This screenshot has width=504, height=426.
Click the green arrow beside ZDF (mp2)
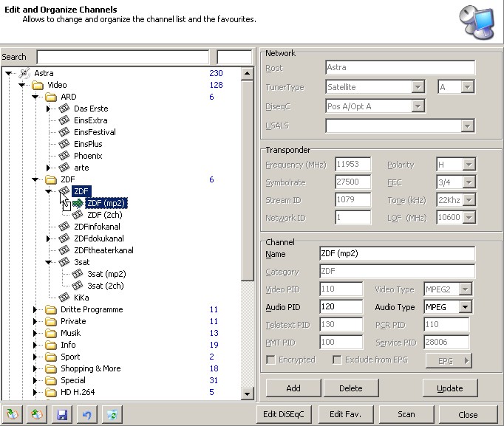(x=78, y=203)
